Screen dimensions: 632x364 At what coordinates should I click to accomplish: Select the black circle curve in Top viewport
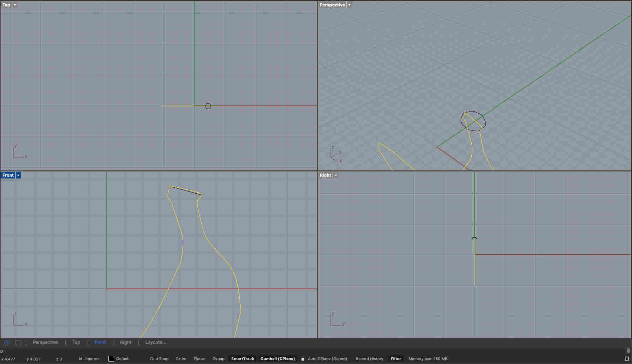[x=208, y=103]
